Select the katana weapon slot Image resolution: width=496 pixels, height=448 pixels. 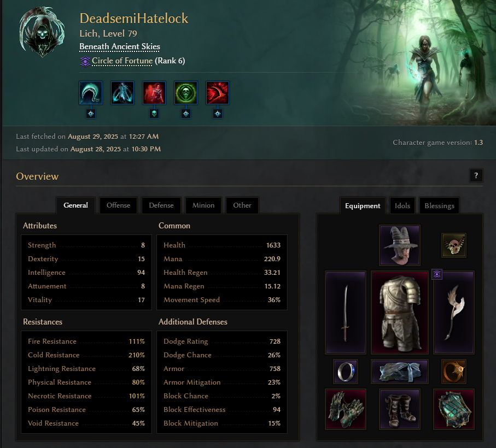coord(346,312)
